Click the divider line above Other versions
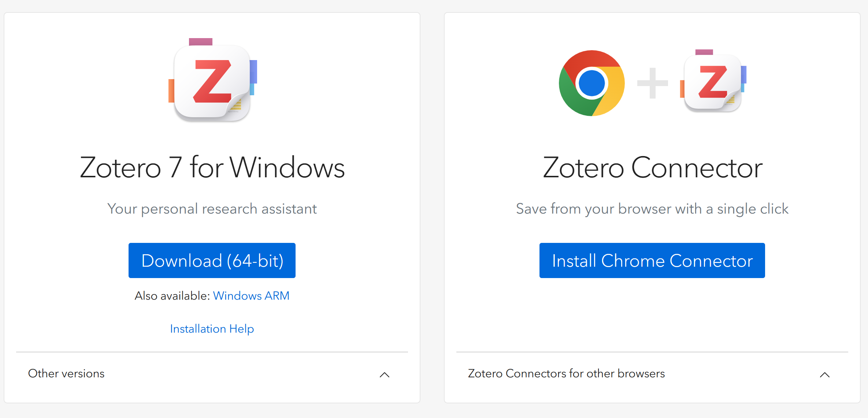The width and height of the screenshot is (868, 418). (x=212, y=352)
